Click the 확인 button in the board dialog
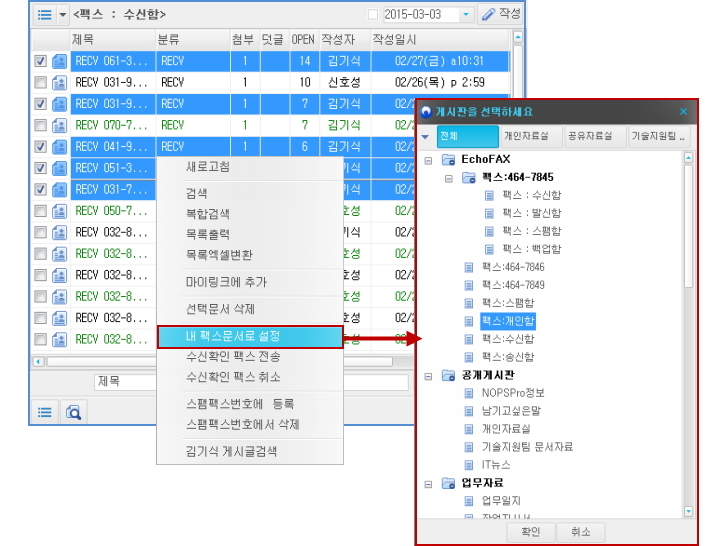727x546 pixels. coord(530,532)
